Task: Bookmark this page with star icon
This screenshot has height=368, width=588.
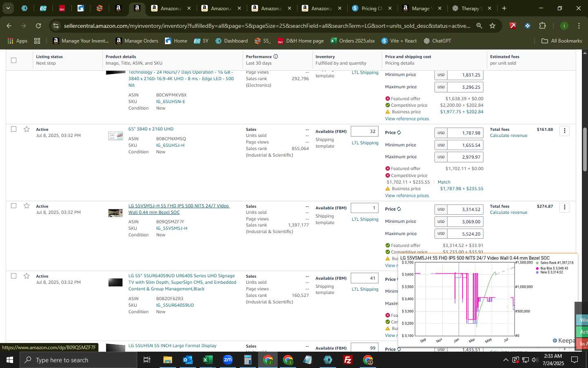Action: (x=492, y=26)
